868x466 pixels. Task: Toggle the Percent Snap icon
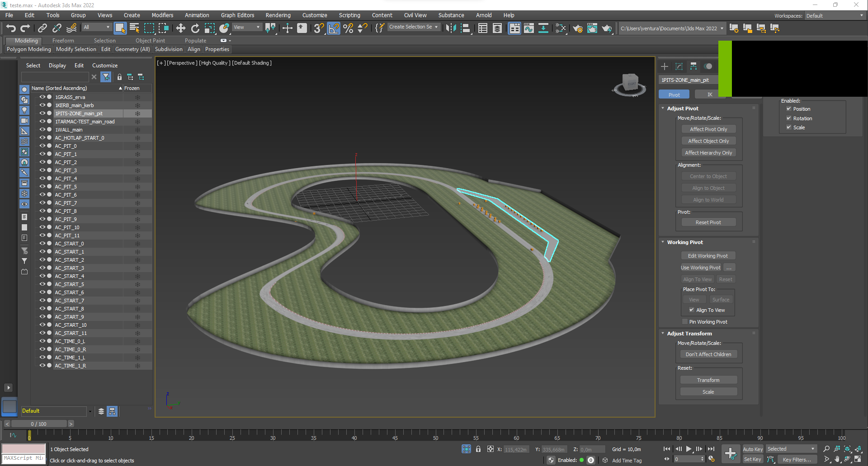coord(348,28)
